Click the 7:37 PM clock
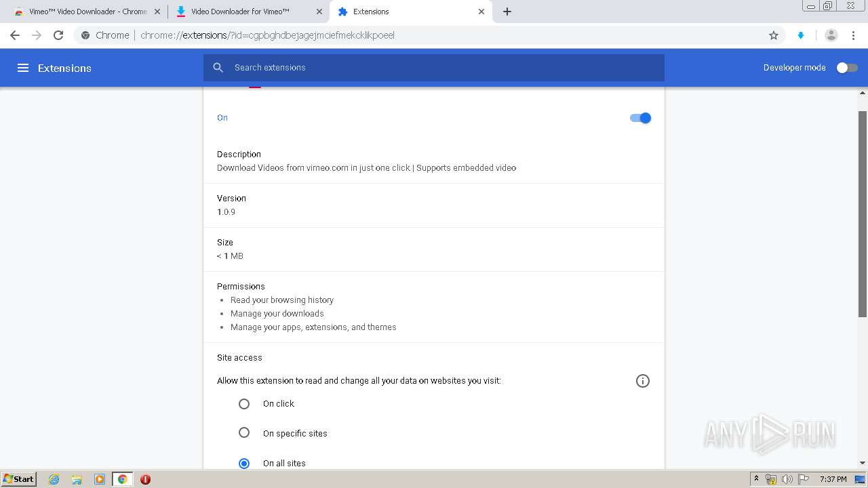This screenshot has width=868, height=488. [833, 479]
